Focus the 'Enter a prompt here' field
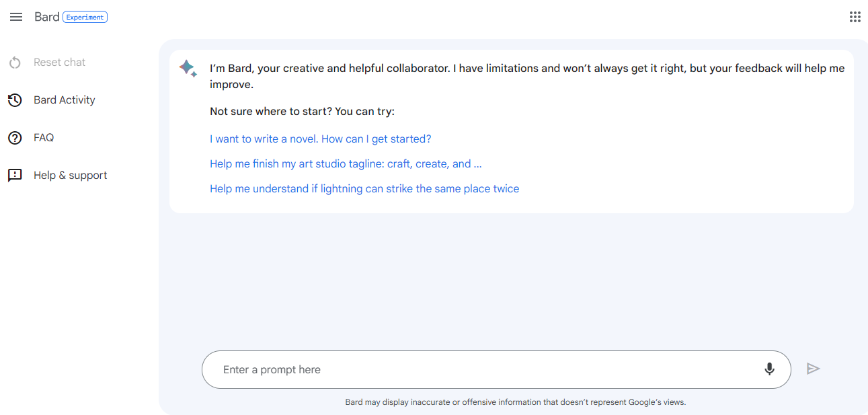 tap(496, 369)
